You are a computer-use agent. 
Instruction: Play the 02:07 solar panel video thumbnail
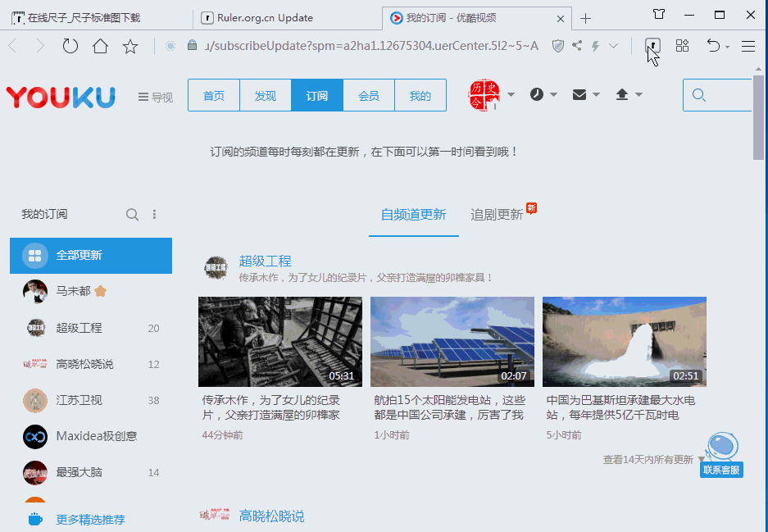coord(452,342)
